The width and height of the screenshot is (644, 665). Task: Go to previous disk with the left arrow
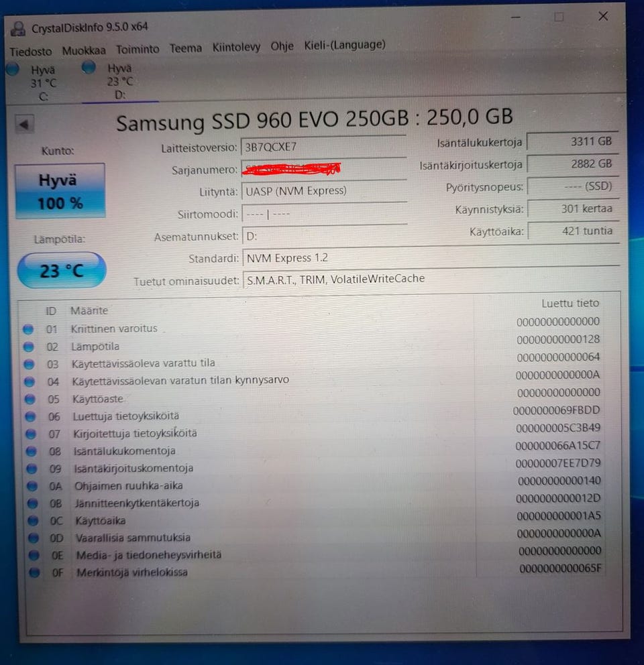click(x=24, y=124)
